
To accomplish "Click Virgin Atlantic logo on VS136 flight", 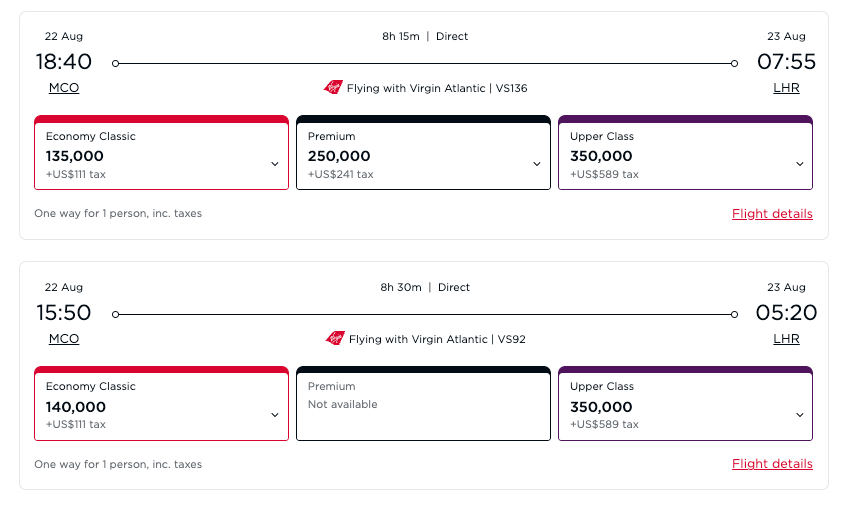I will pyautogui.click(x=333, y=88).
